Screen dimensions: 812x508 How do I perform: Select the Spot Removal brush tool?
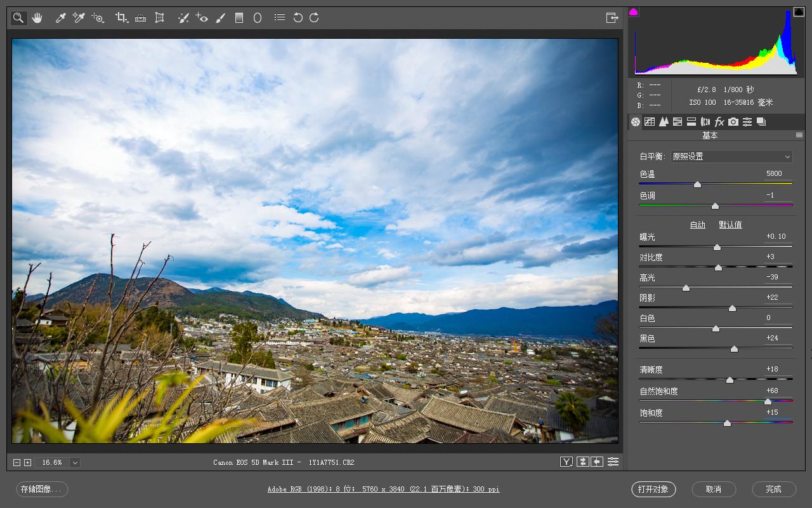[183, 18]
